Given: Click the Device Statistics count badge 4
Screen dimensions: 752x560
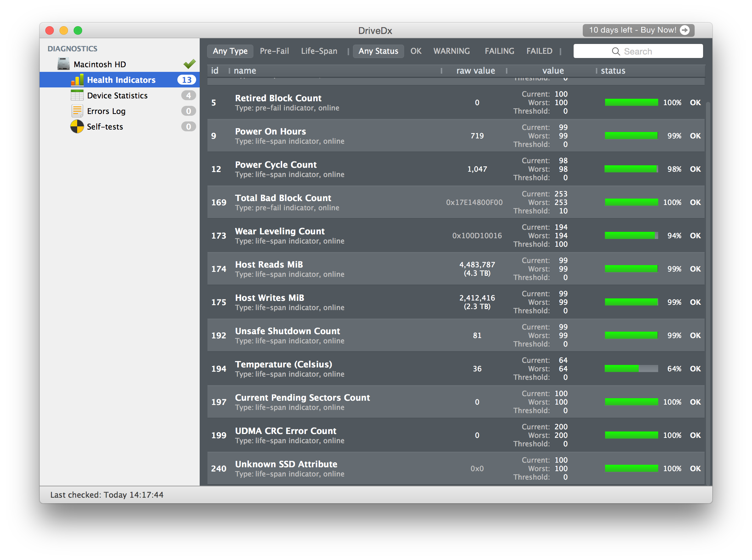Looking at the screenshot, I should click(x=188, y=96).
